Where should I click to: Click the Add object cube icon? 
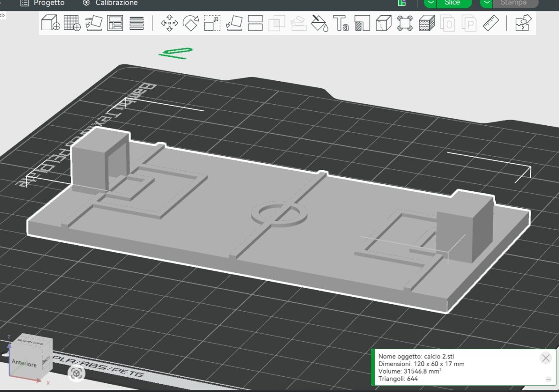click(x=50, y=23)
